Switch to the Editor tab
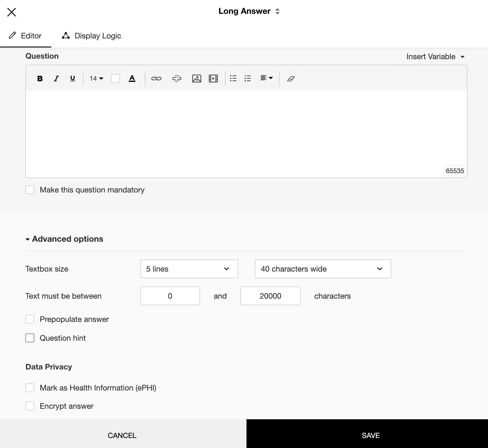The height and width of the screenshot is (448, 488). (25, 36)
